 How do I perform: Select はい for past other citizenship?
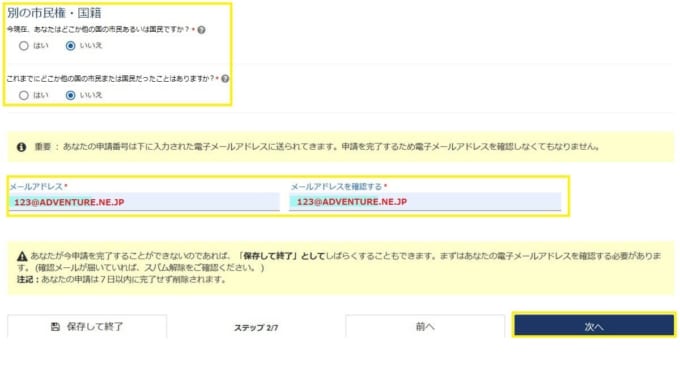tap(24, 95)
